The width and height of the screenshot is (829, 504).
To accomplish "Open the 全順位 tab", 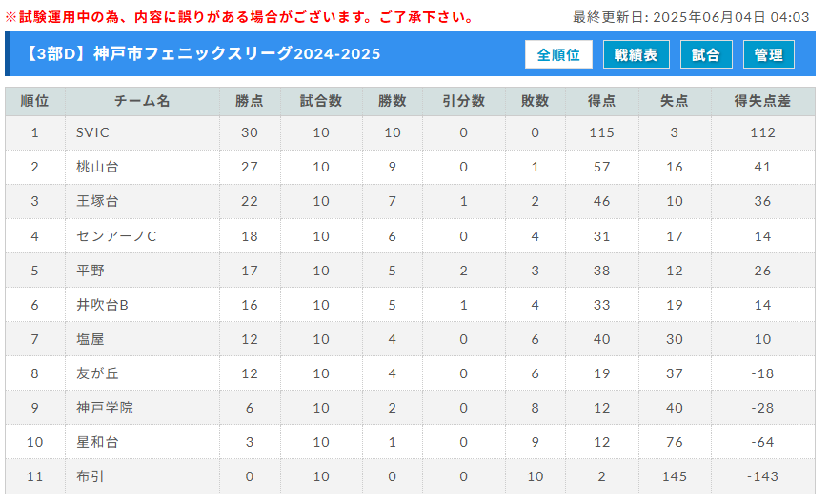I will (x=558, y=54).
